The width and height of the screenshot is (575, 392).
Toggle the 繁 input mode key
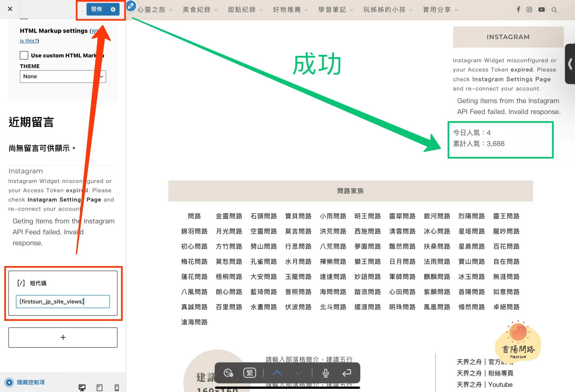[x=250, y=373]
